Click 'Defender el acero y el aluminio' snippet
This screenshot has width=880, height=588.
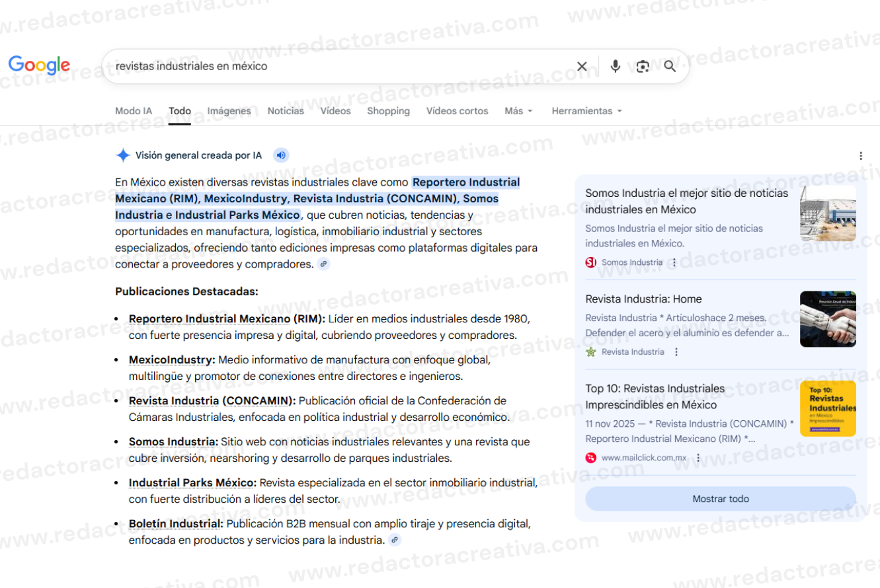pyautogui.click(x=687, y=333)
